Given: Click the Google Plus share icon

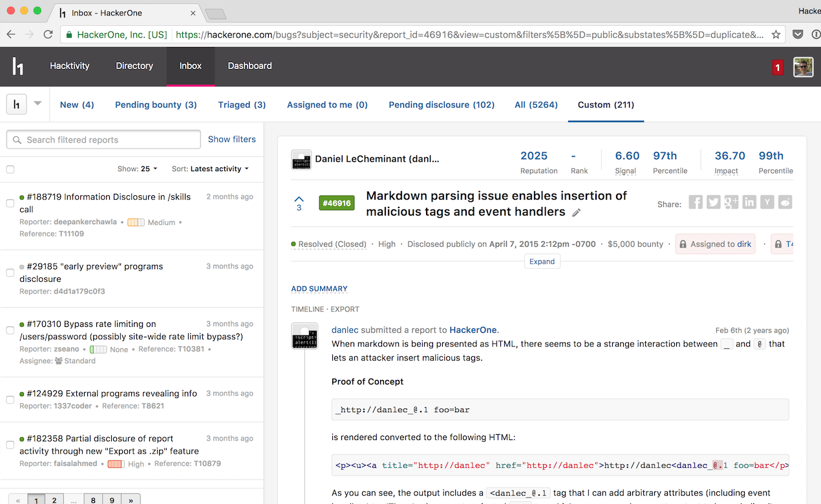Looking at the screenshot, I should [731, 202].
